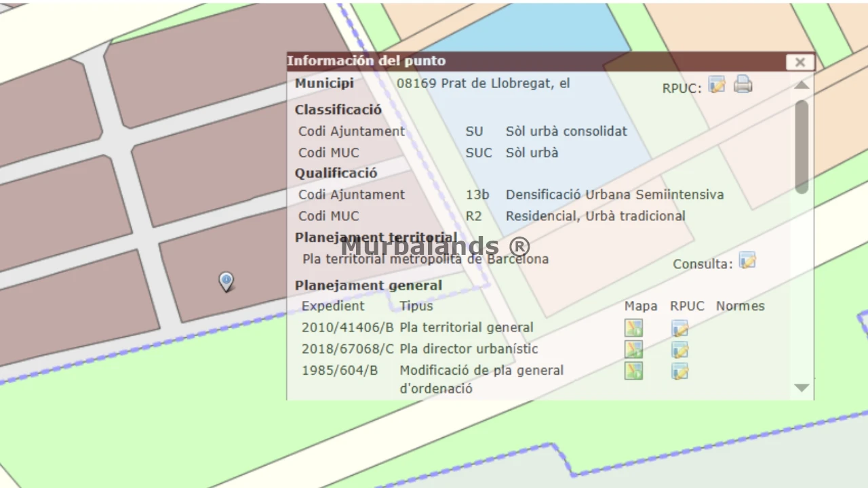
Task: Click the blue location pin on map
Action: [x=226, y=281]
